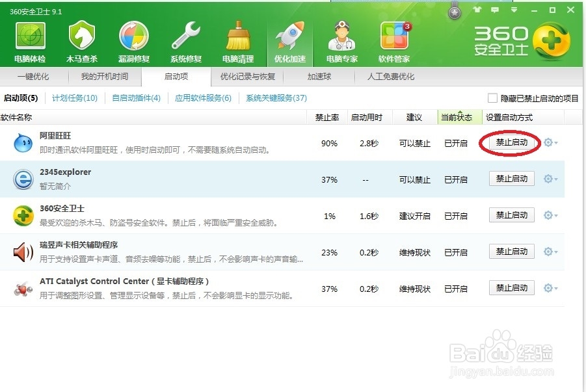Disable startup for 2345explorer
This screenshot has height=392, width=586.
tap(512, 179)
